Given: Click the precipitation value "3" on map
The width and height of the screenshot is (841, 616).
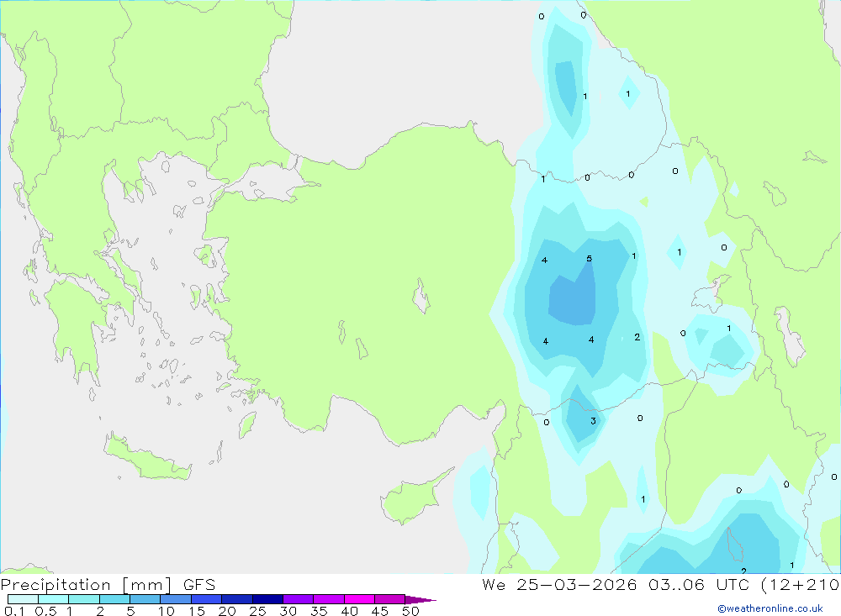Looking at the screenshot, I should 593,421.
